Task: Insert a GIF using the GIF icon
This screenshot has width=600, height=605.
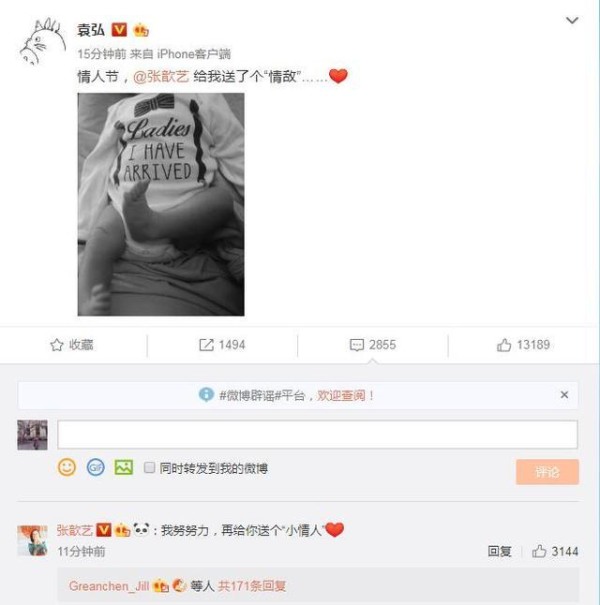Action: [x=95, y=467]
